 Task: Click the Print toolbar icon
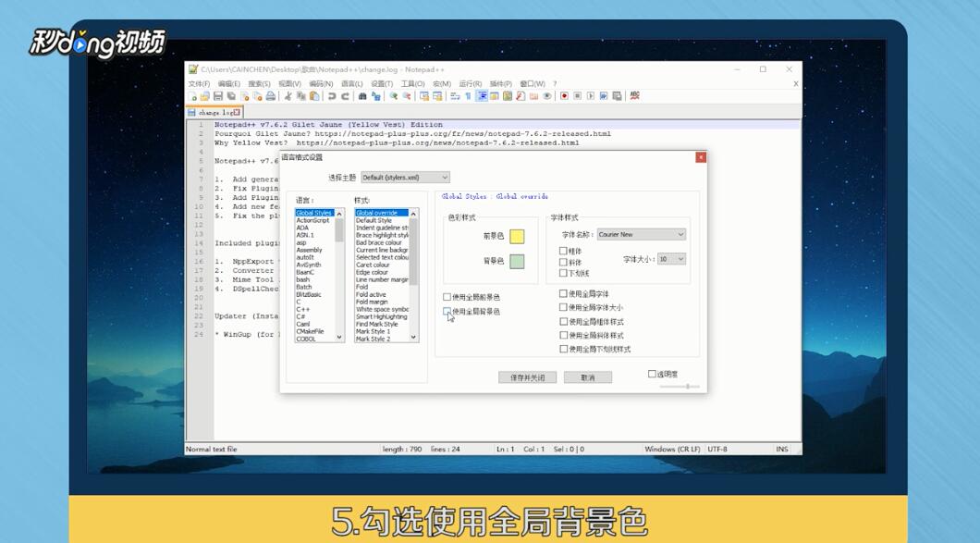coord(271,96)
